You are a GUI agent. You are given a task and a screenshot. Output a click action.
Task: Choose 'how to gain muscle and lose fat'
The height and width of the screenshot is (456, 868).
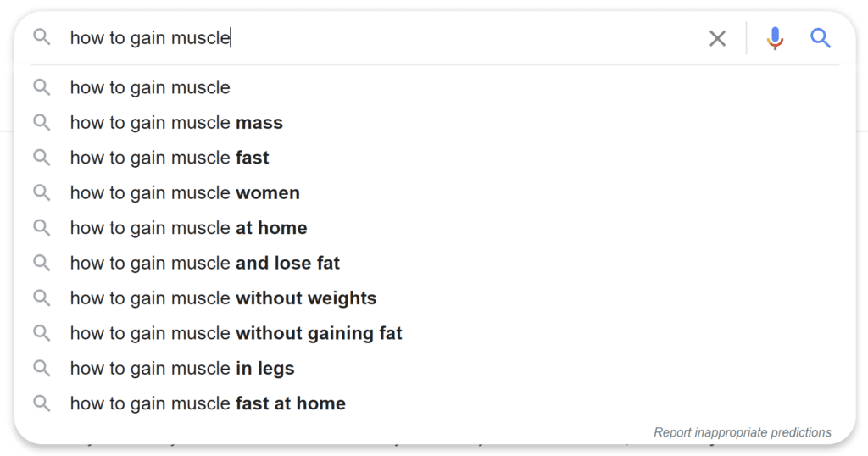click(435, 263)
